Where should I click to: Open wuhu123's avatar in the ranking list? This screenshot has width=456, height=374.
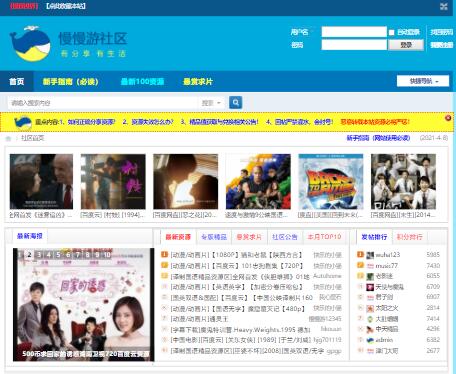(x=370, y=255)
